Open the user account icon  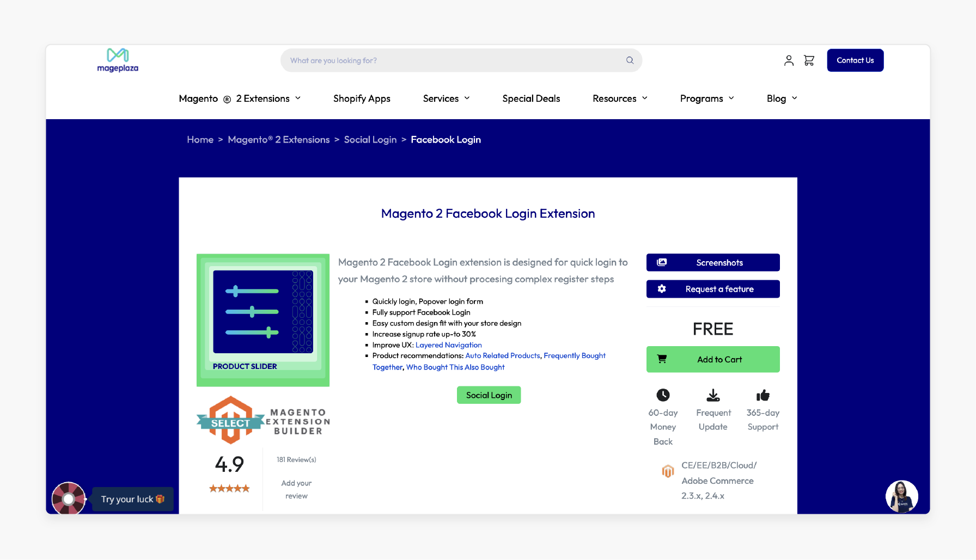(x=789, y=60)
